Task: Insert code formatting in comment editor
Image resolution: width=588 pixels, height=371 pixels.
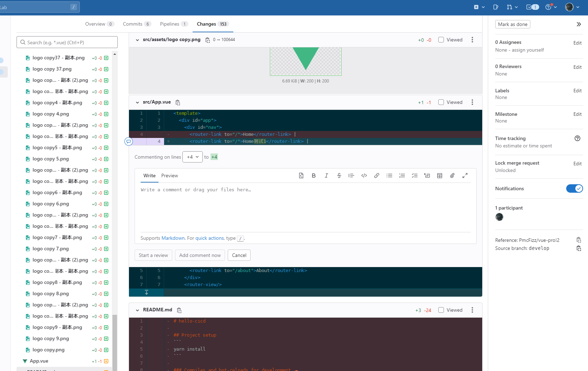Action: click(x=364, y=175)
